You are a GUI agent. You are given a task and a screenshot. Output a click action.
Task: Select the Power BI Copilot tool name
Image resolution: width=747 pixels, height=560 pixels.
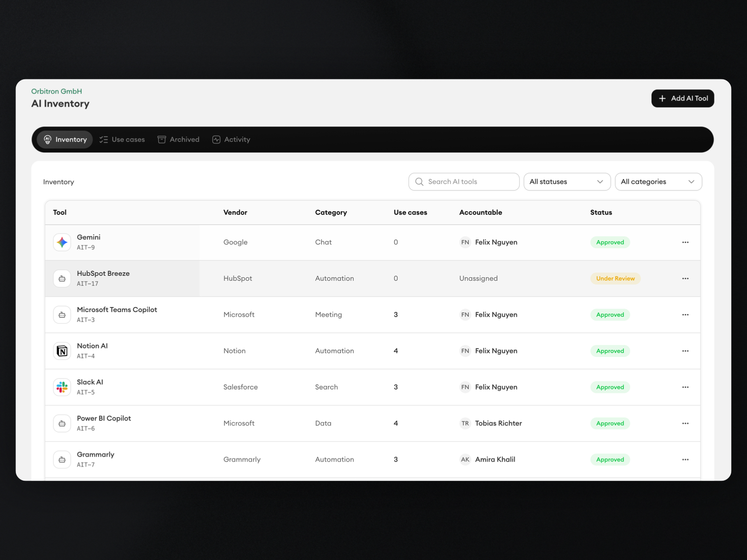pyautogui.click(x=104, y=419)
